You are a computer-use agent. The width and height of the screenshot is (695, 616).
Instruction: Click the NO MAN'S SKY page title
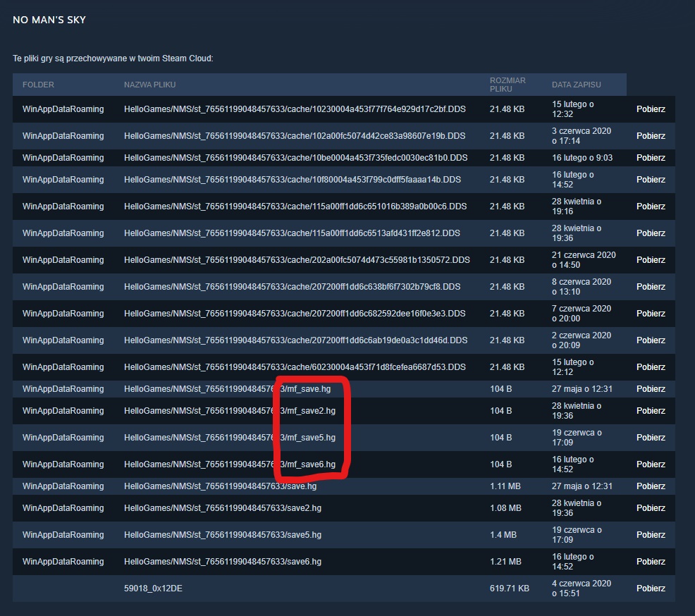pos(49,20)
